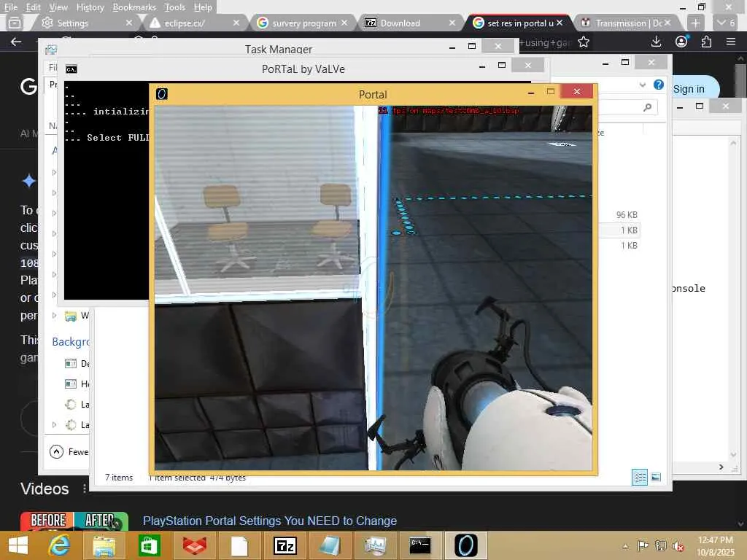The image size is (747, 560).
Task: Expand the File Explorer ribbon chevron
Action: pos(642,85)
